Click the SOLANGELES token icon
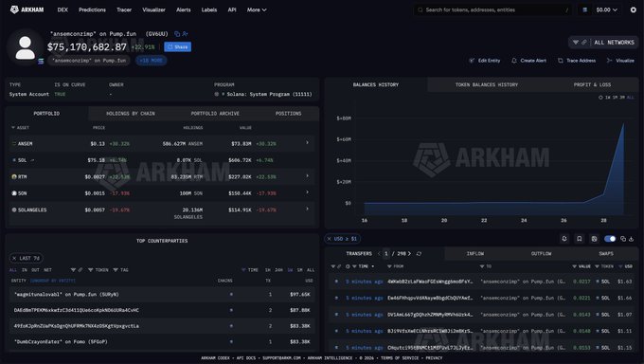 point(14,209)
